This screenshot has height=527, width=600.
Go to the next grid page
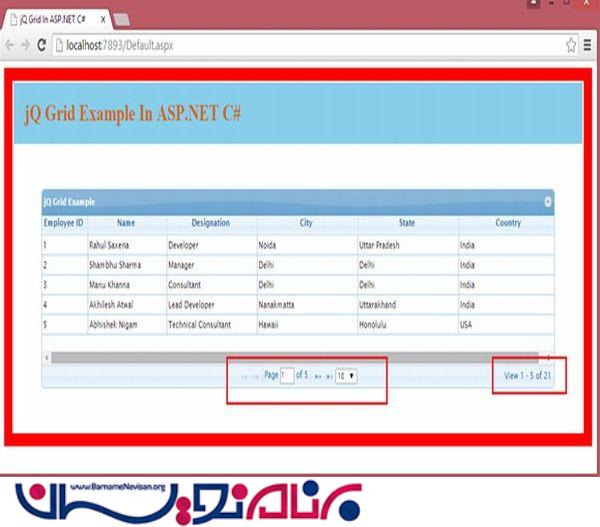coord(317,376)
